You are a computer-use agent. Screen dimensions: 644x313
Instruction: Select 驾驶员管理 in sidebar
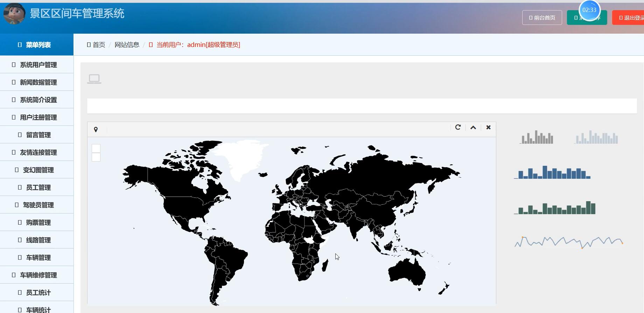click(38, 205)
